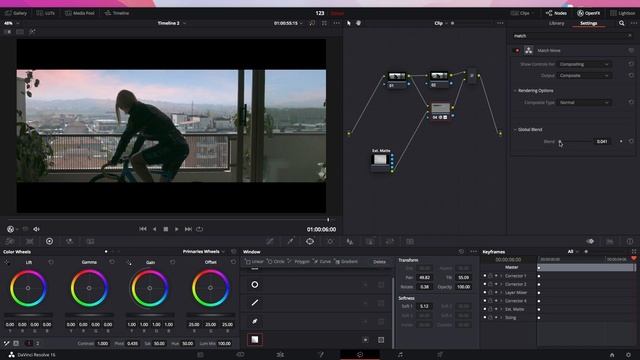Select node 02 in node graph
Screen dimensions: 640x360
pos(439,78)
